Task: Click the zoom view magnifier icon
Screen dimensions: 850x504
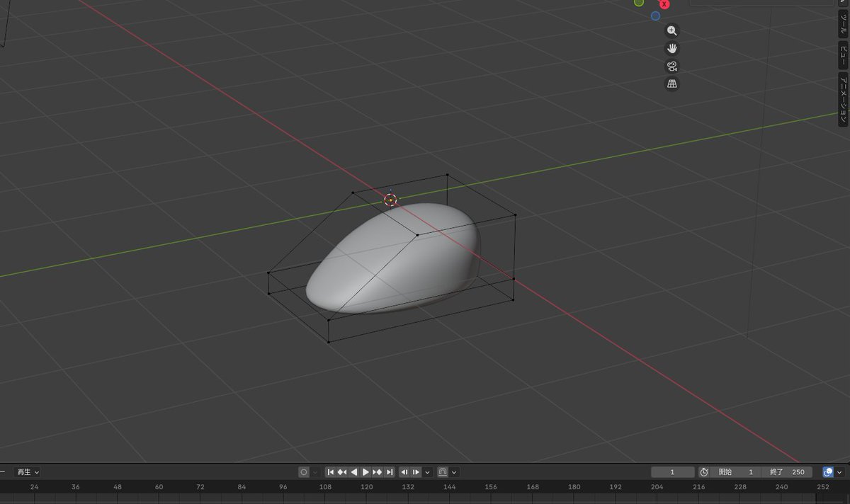Action: point(672,31)
